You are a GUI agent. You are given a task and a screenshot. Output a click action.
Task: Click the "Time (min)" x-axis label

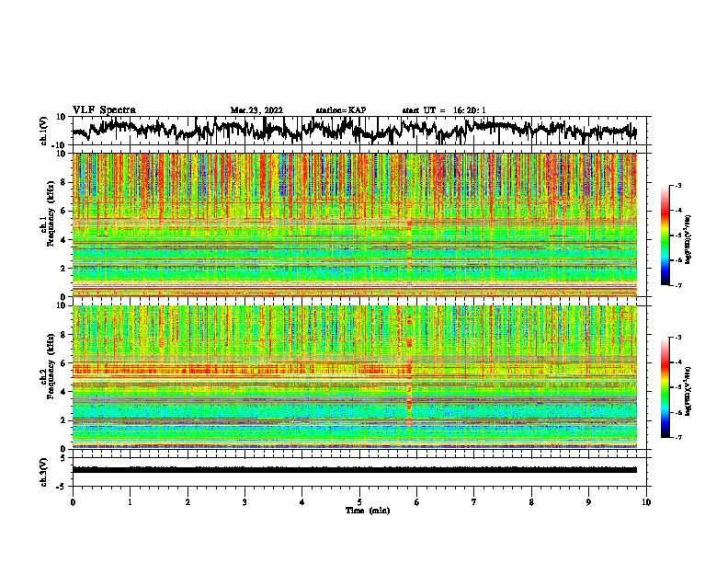(368, 511)
